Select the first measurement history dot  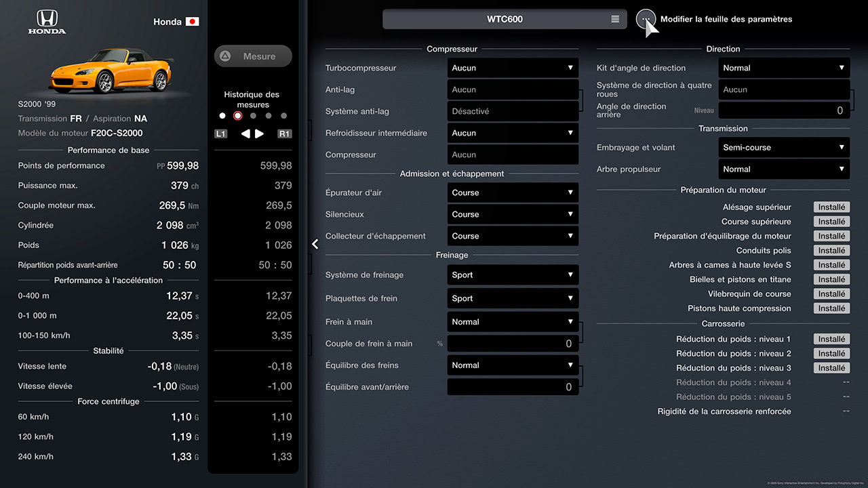tap(222, 116)
